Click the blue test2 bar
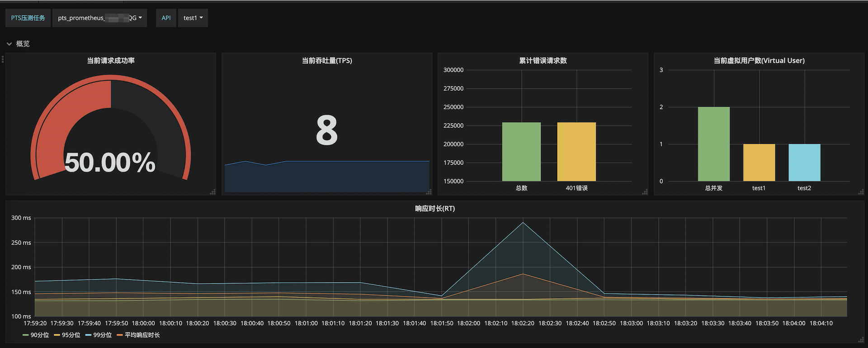 [x=804, y=162]
